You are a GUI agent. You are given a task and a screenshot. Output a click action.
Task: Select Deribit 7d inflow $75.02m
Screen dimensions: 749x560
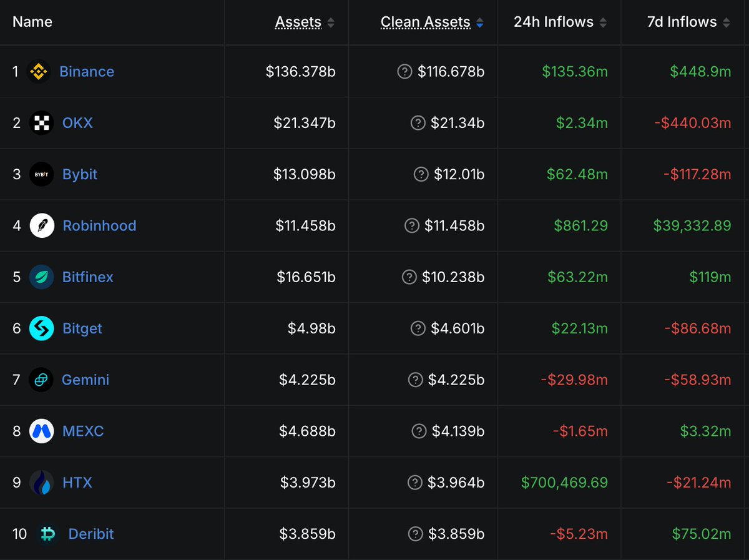click(702, 534)
